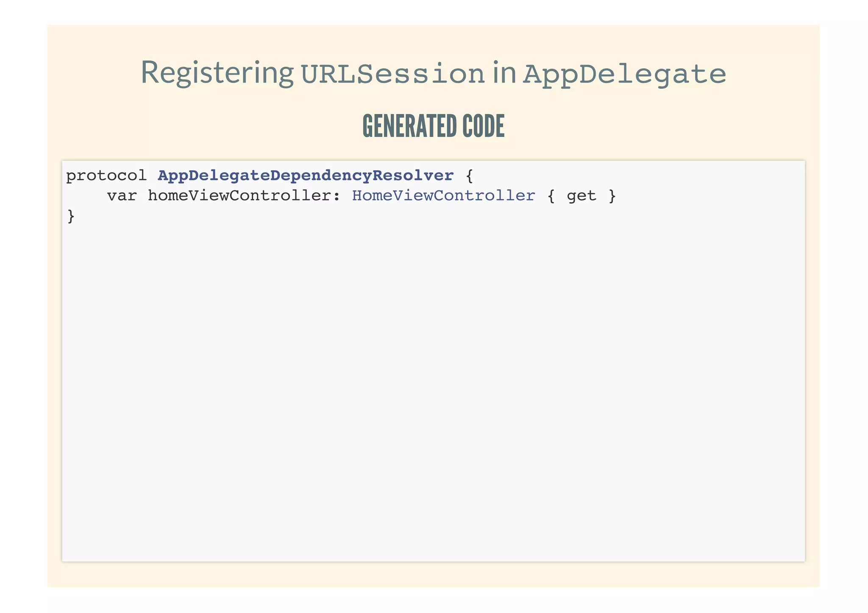This screenshot has width=868, height=613.
Task: Click the 'GENERATED CODE' subheading
Action: 434,126
